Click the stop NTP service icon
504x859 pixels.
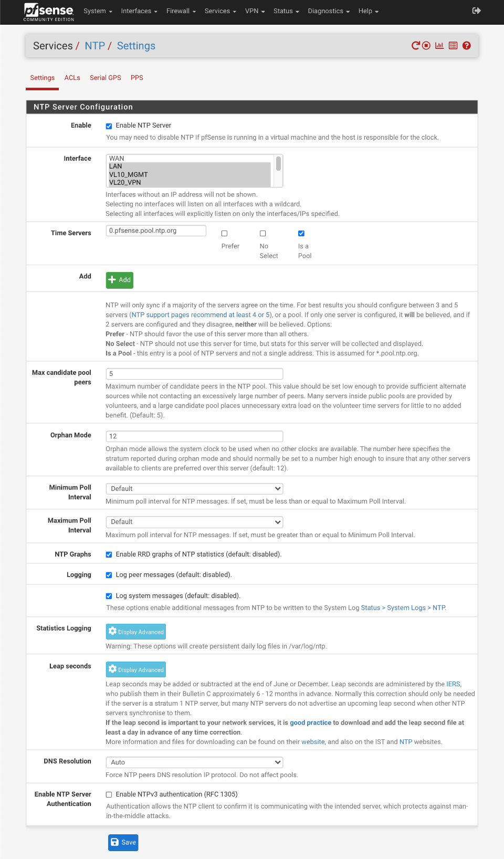pos(426,46)
